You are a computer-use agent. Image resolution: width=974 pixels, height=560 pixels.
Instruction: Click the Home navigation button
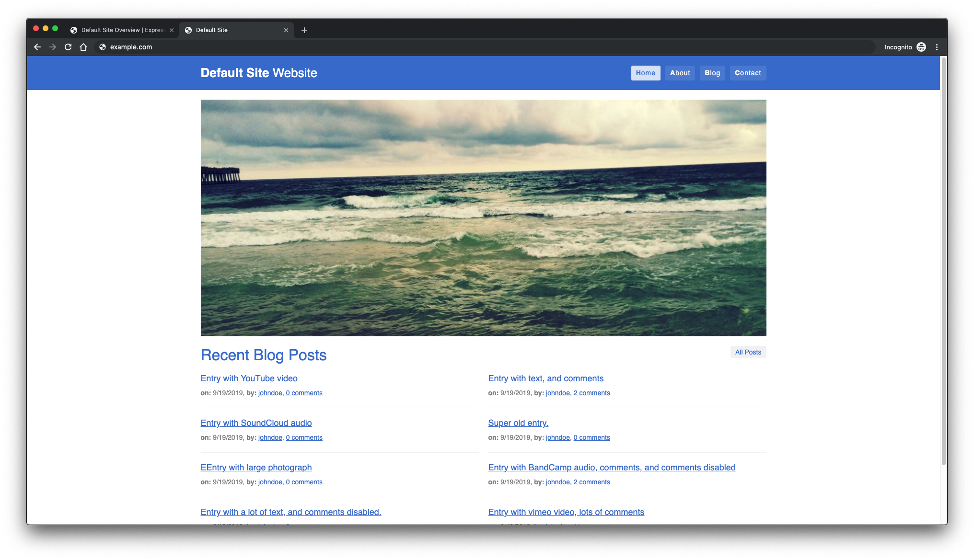645,73
